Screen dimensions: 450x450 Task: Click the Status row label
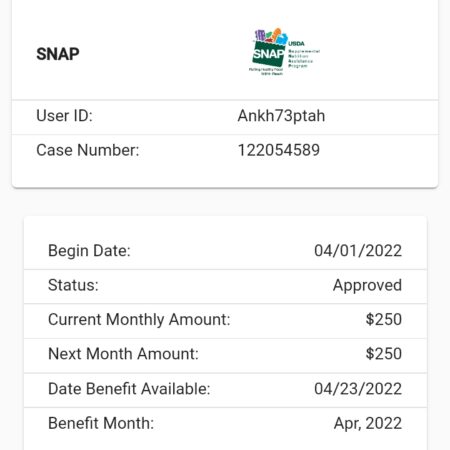(x=73, y=285)
